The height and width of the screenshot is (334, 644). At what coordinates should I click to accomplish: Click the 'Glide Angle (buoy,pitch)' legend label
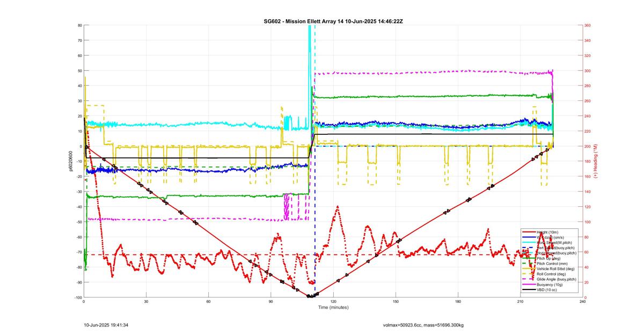pos(557,279)
